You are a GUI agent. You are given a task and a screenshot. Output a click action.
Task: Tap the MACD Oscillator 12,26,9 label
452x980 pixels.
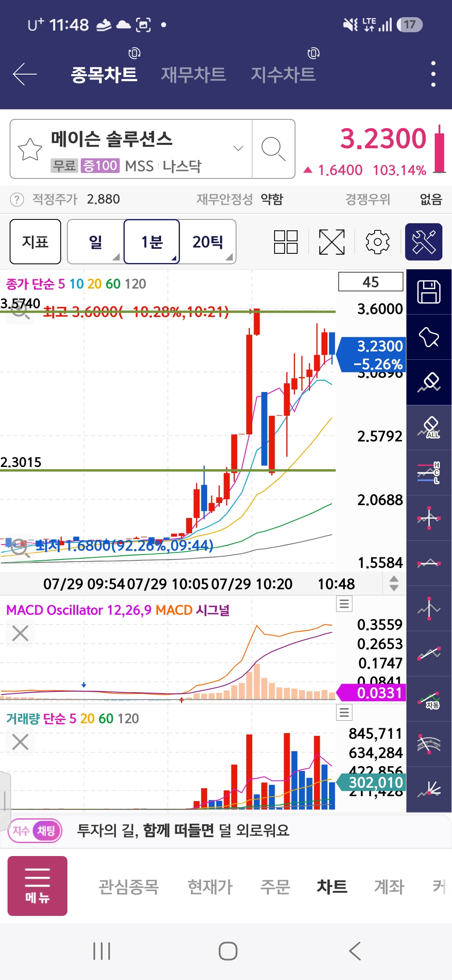pyautogui.click(x=79, y=610)
